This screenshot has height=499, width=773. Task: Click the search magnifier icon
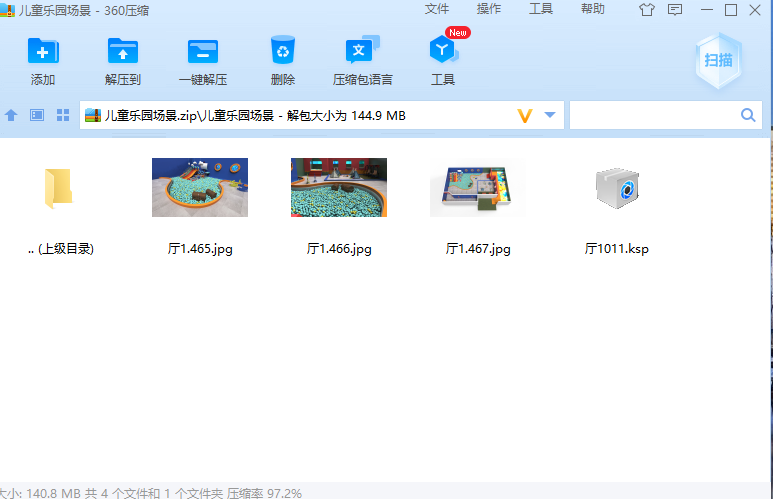pos(748,115)
